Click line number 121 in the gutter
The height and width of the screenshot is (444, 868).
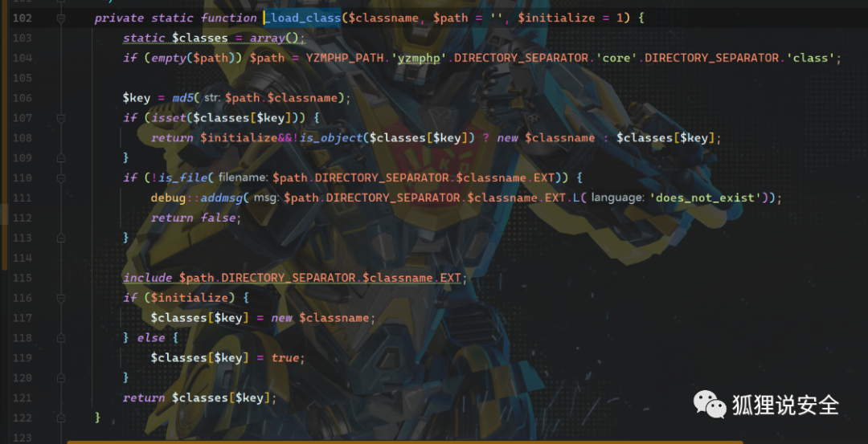click(23, 397)
